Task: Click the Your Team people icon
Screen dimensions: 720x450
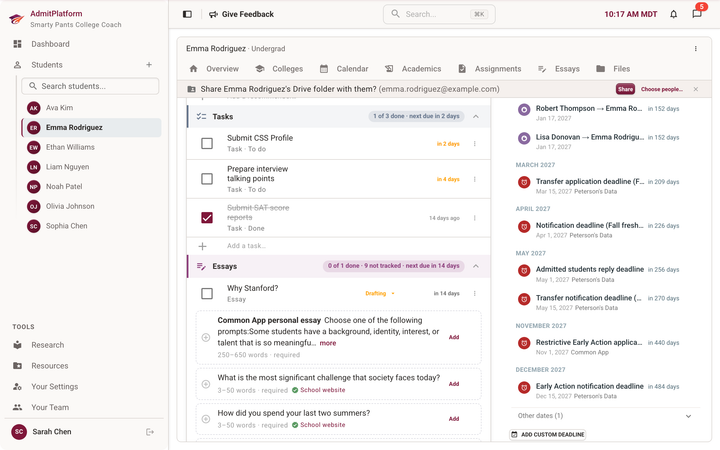Action: point(17,407)
